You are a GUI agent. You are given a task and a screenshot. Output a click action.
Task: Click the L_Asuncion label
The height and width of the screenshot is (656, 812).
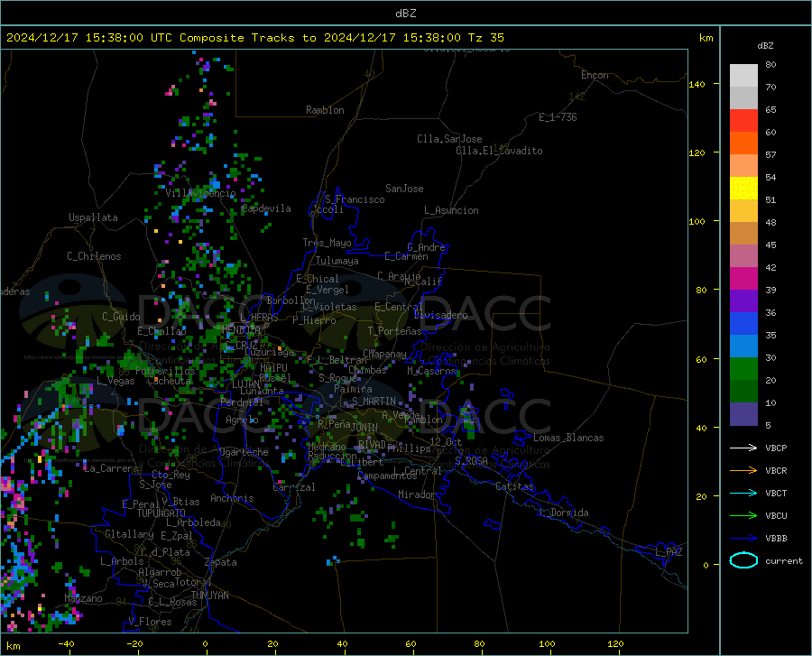point(452,210)
